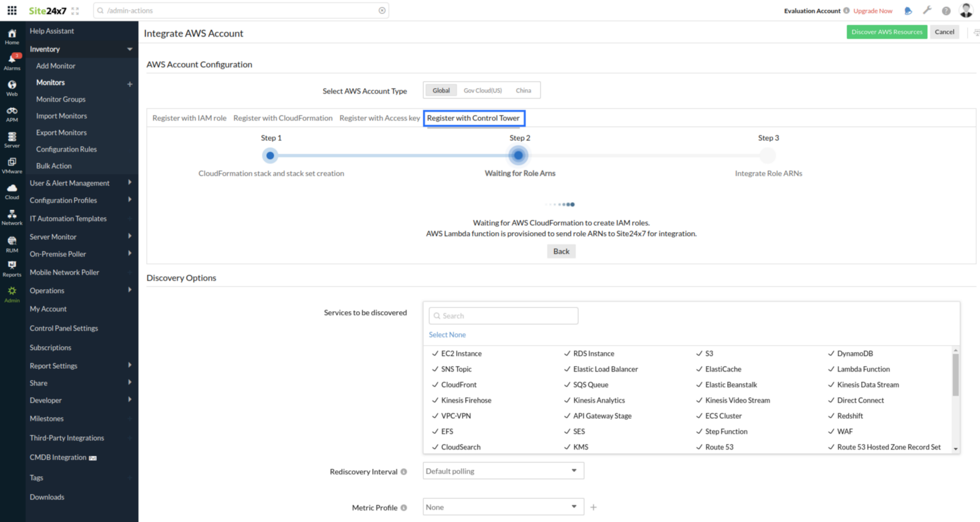The image size is (980, 522).
Task: Click the help question mark icon
Action: (946, 11)
